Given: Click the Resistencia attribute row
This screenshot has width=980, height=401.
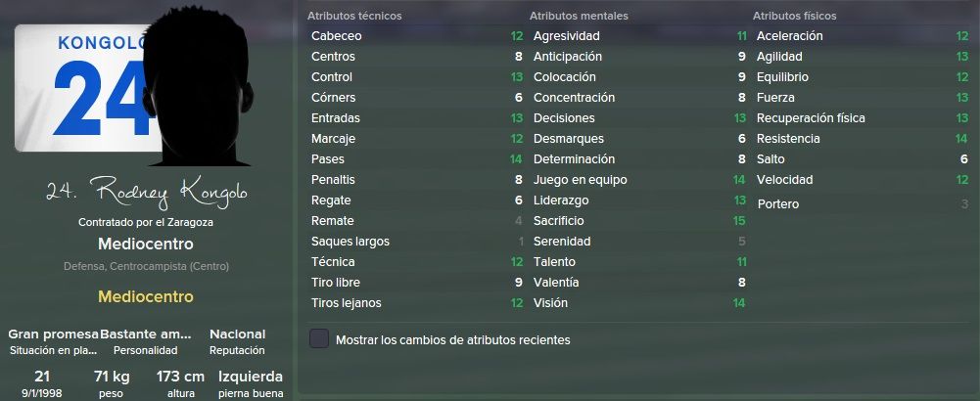Looking at the screenshot, I should (862, 139).
